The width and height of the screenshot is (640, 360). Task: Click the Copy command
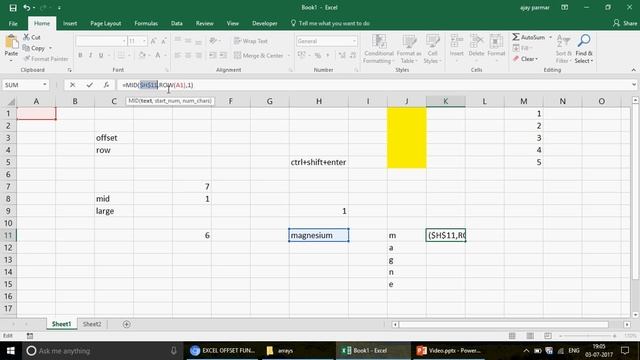[34, 48]
